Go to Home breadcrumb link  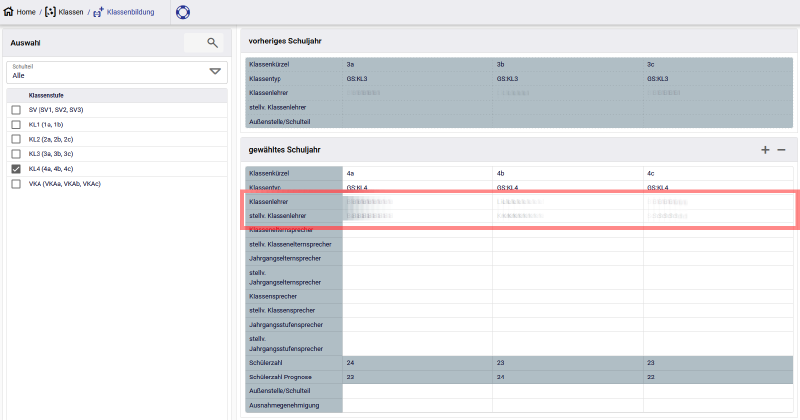[27, 12]
